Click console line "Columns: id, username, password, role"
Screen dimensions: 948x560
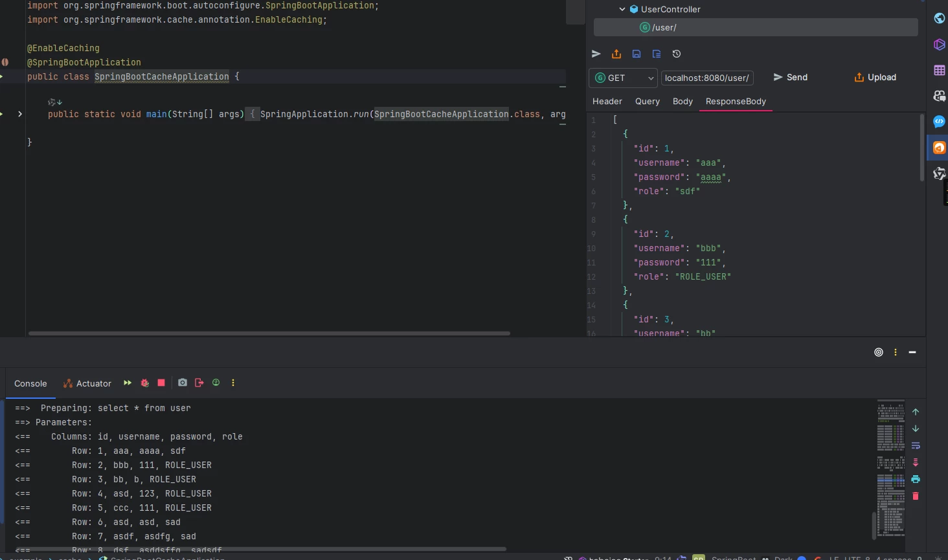pyautogui.click(x=147, y=436)
